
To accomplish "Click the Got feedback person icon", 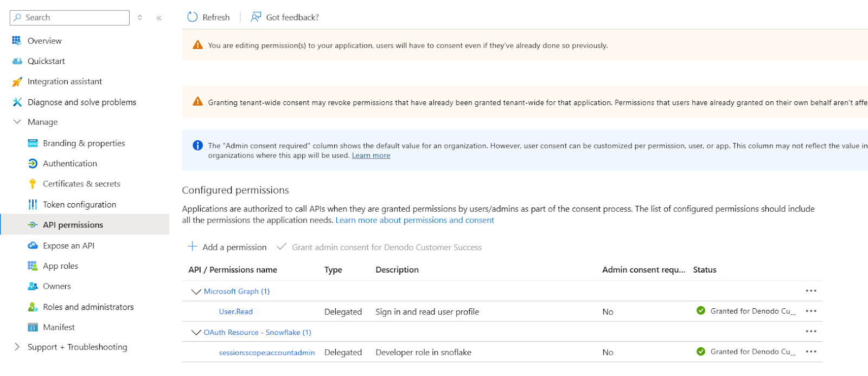I will click(x=256, y=17).
